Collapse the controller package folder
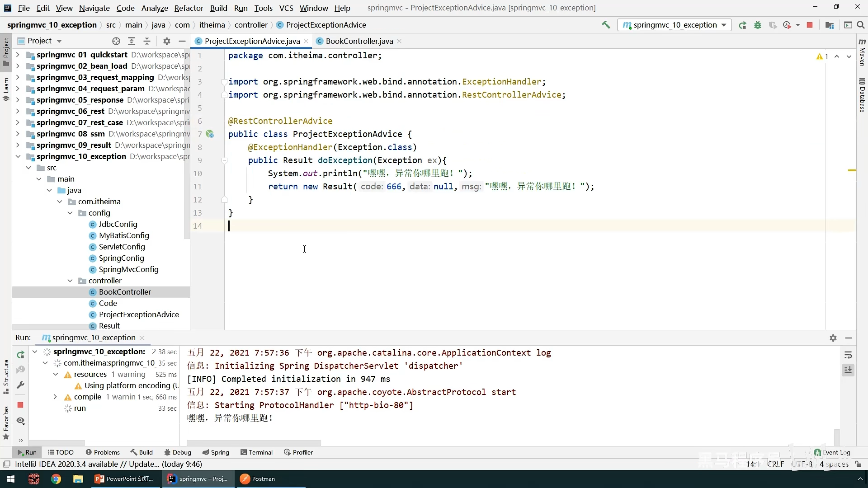Image resolution: width=868 pixels, height=488 pixels. [70, 281]
